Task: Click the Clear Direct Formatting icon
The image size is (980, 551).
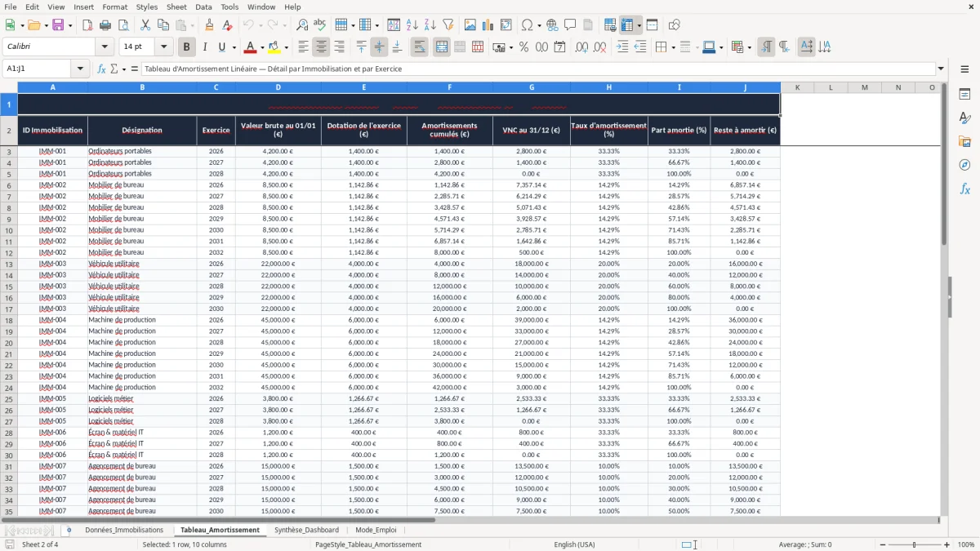Action: (227, 25)
